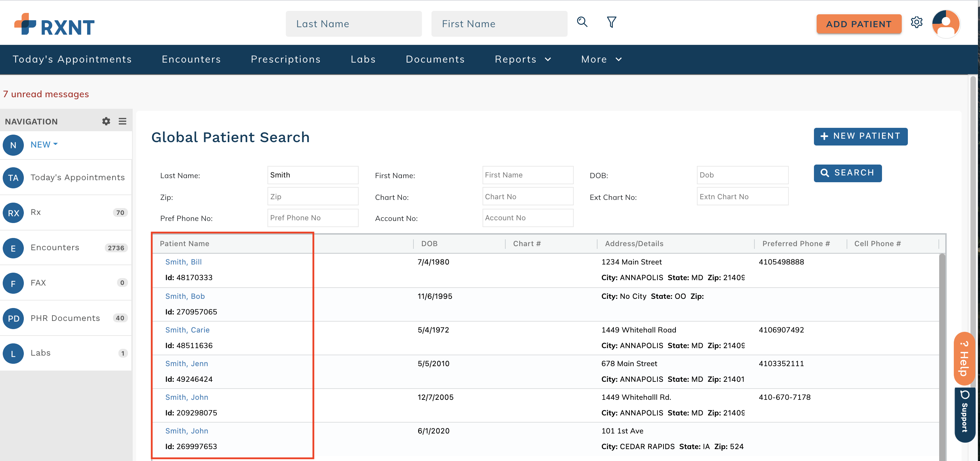Image resolution: width=980 pixels, height=461 pixels.
Task: Click the FAX icon in the sidebar
Action: pyautogui.click(x=13, y=283)
